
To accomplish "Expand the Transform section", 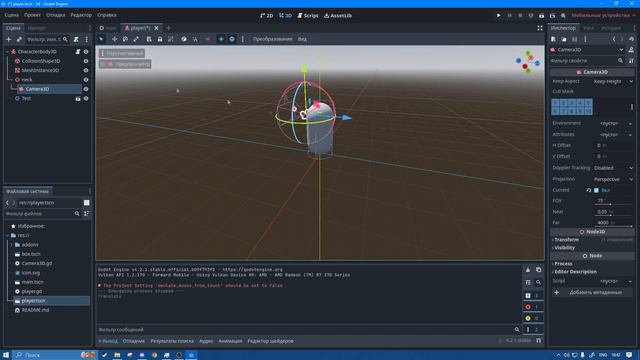I will point(566,240).
